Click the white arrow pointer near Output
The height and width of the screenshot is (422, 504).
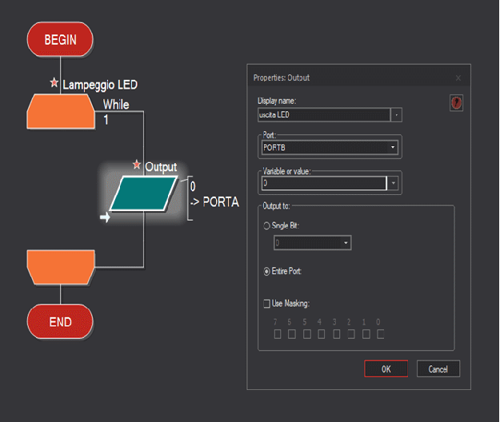pyautogui.click(x=105, y=217)
